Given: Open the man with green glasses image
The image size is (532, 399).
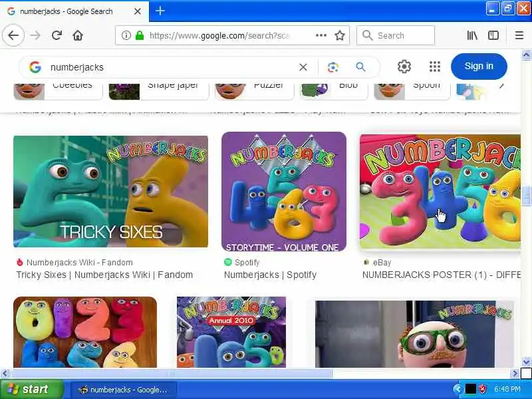Looking at the screenshot, I should pyautogui.click(x=414, y=334).
